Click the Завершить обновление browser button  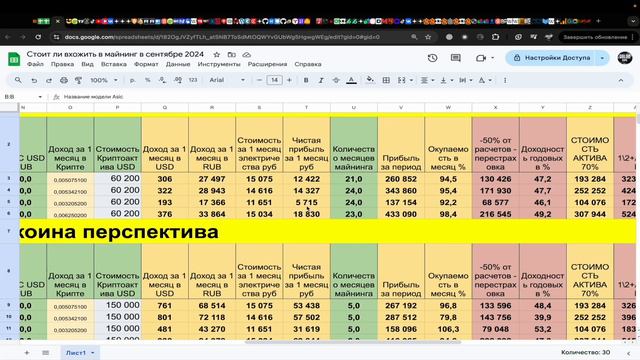(x=595, y=37)
